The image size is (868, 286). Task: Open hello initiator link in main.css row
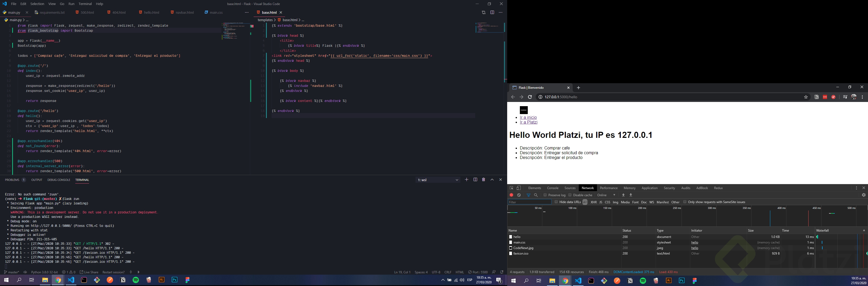(695, 242)
